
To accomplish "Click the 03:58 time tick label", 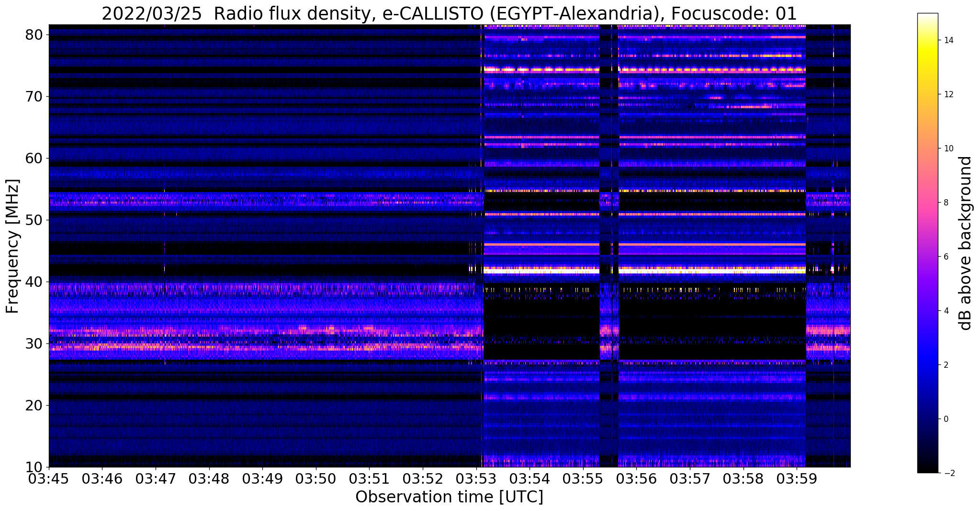I will pyautogui.click(x=743, y=479).
